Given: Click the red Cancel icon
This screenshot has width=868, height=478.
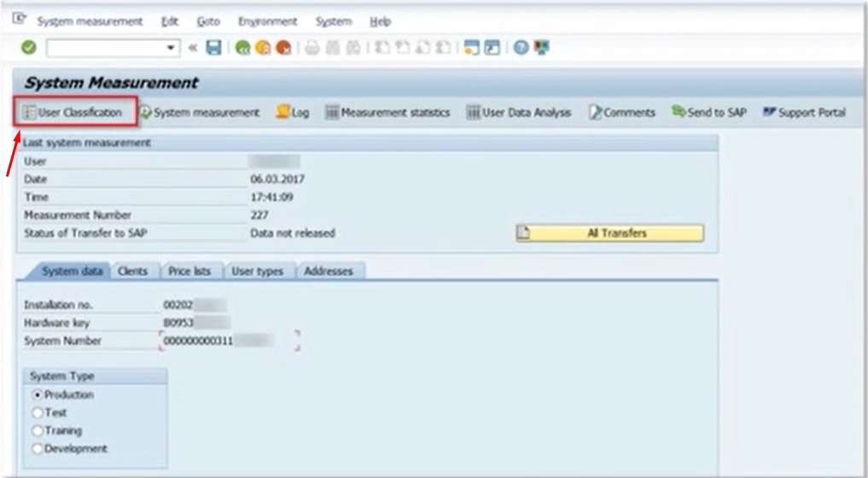Looking at the screenshot, I should 283,48.
